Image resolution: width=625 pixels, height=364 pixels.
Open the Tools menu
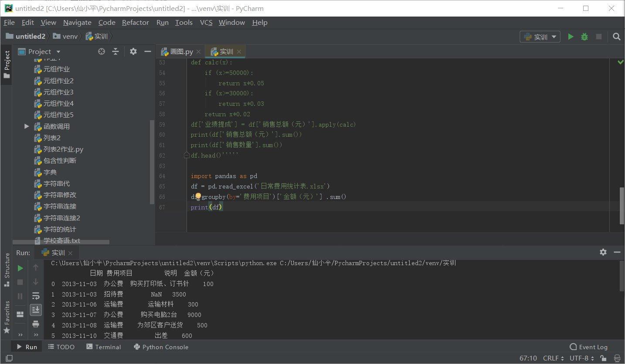[x=184, y=22]
